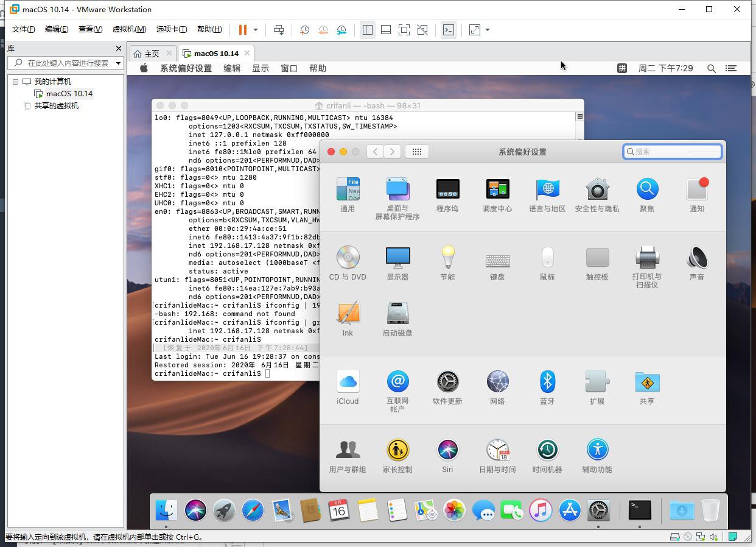Open the macOS 编辑 menu
The image size is (756, 547).
232,68
